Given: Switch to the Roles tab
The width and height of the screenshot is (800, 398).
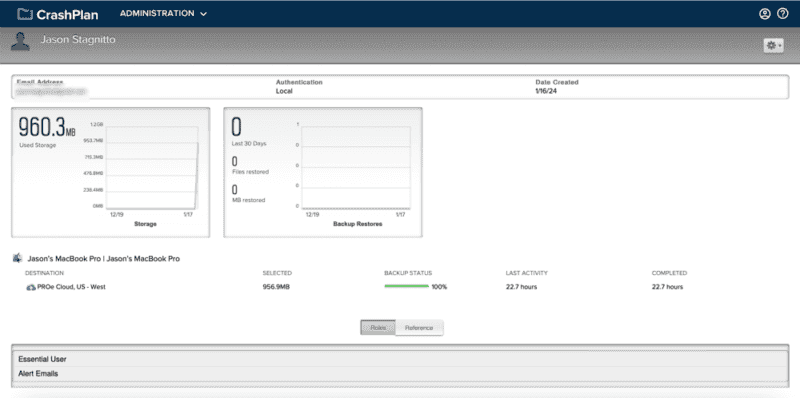Looking at the screenshot, I should click(378, 328).
